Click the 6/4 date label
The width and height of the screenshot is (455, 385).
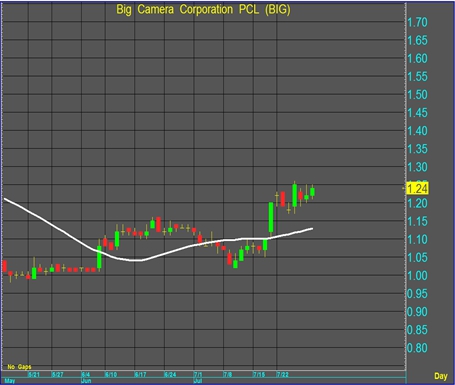click(86, 374)
